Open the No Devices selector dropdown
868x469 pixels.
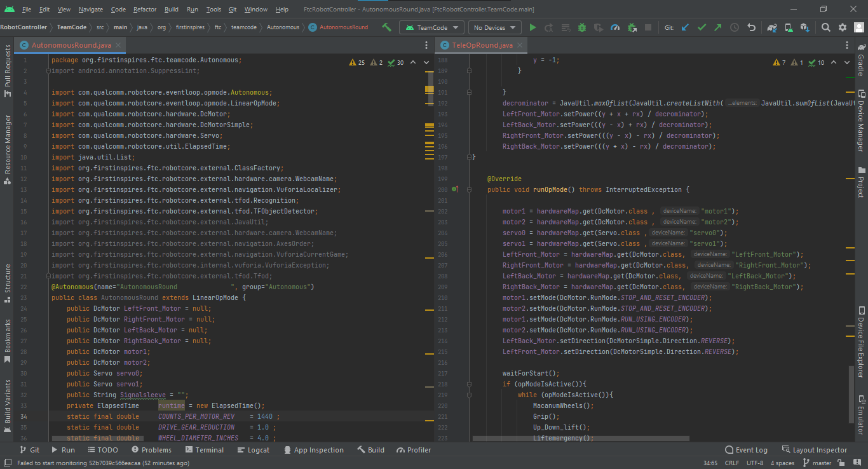point(494,27)
